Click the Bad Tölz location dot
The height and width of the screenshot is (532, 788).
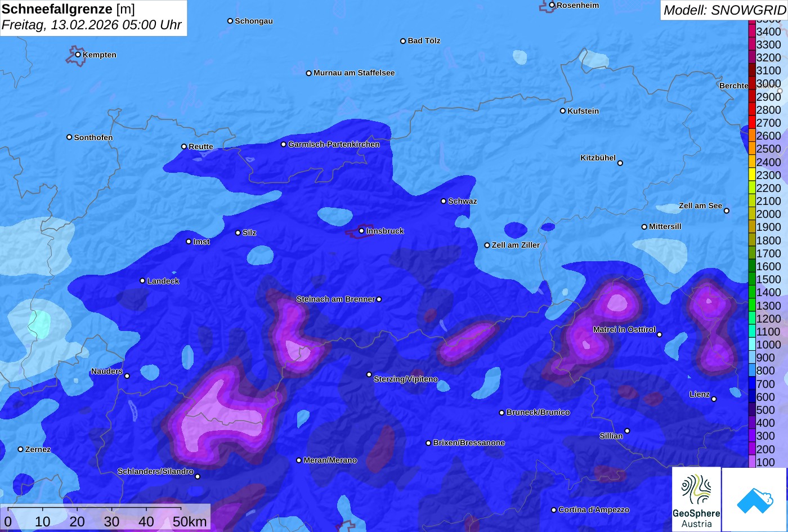click(x=403, y=41)
